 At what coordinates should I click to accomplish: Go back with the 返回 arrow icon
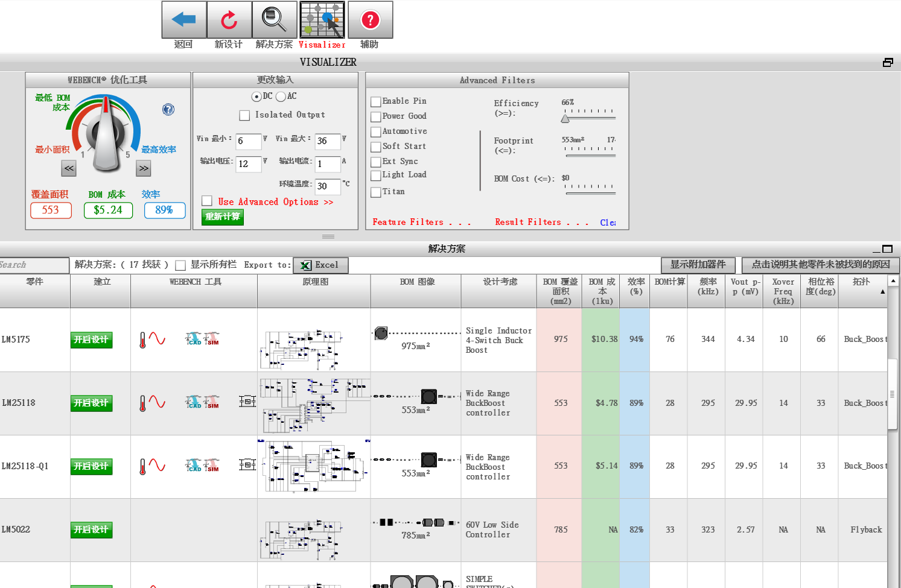click(x=184, y=20)
